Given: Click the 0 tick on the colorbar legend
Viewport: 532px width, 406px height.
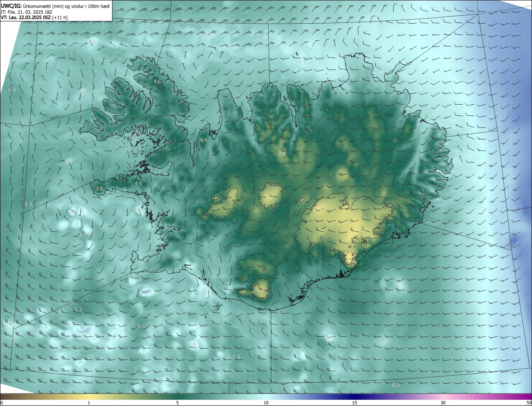Looking at the screenshot, I should click(x=2, y=403).
